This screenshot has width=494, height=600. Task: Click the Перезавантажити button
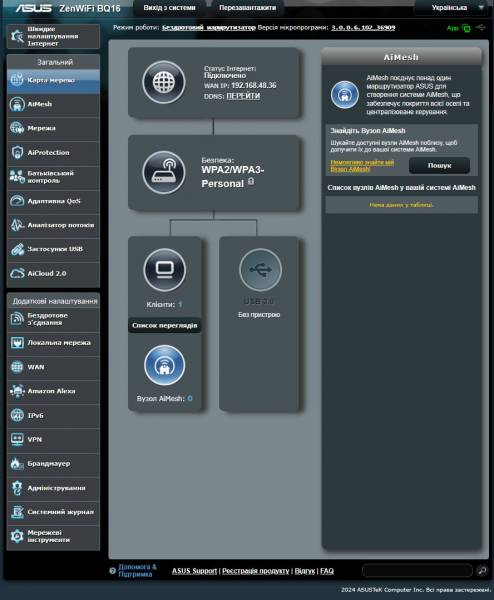point(248,8)
